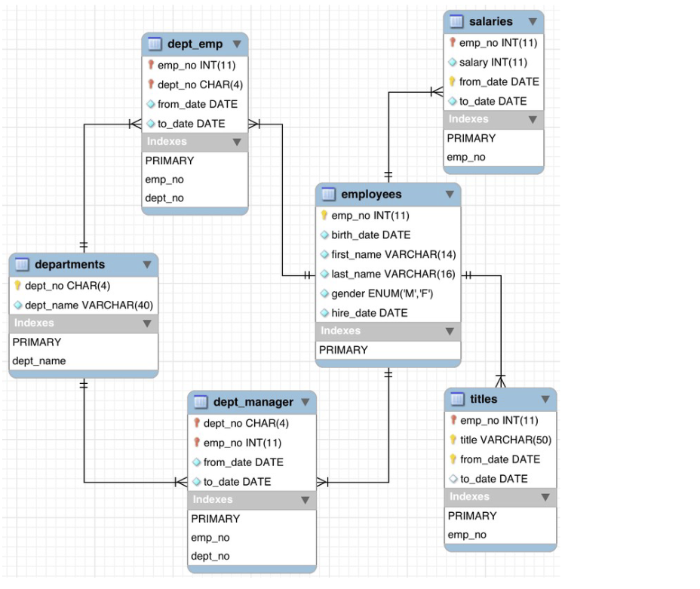Screen dimensions: 700x589
Task: Select the red key icon beside emp_no in salaries
Action: point(453,43)
